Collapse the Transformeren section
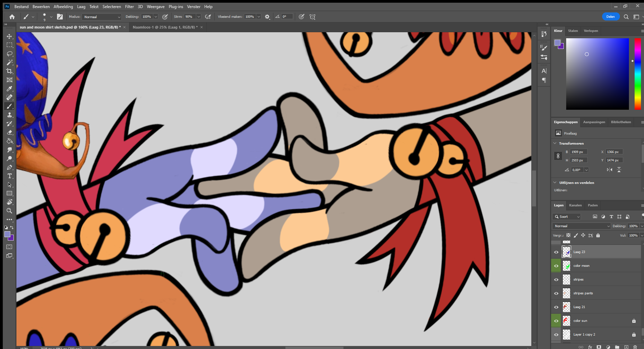The height and width of the screenshot is (349, 644). (x=555, y=143)
